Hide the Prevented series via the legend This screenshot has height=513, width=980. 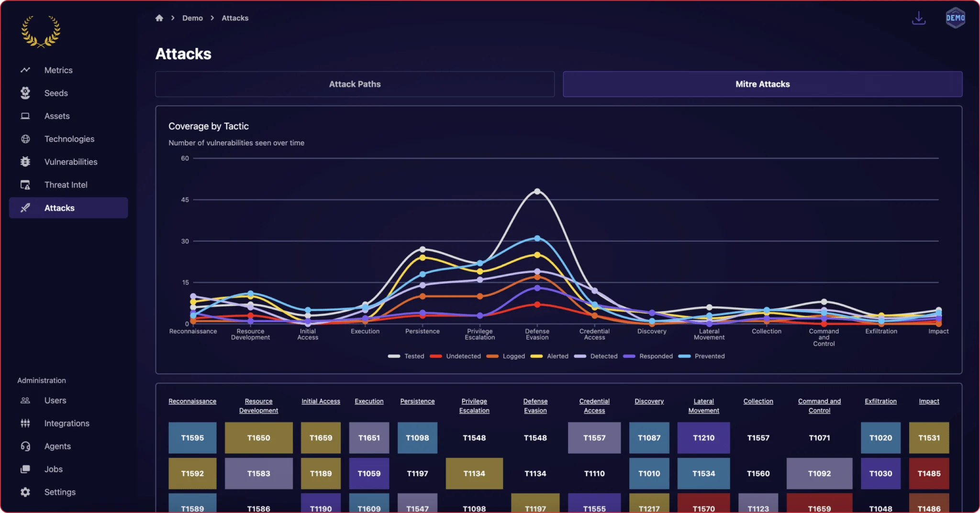[x=702, y=356]
